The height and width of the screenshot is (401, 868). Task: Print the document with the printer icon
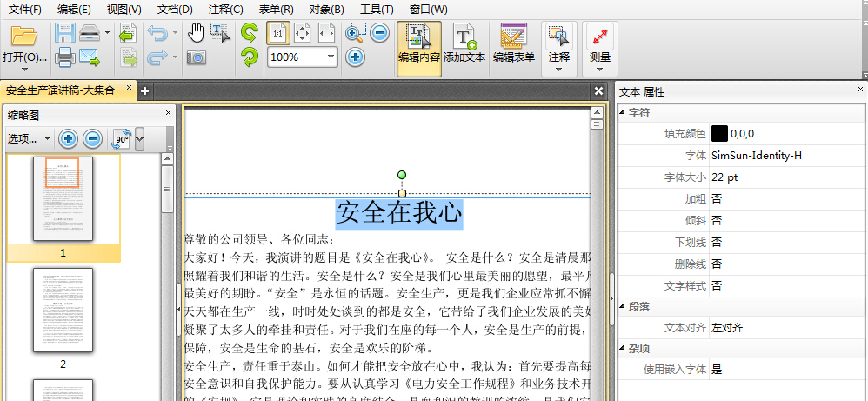point(64,57)
